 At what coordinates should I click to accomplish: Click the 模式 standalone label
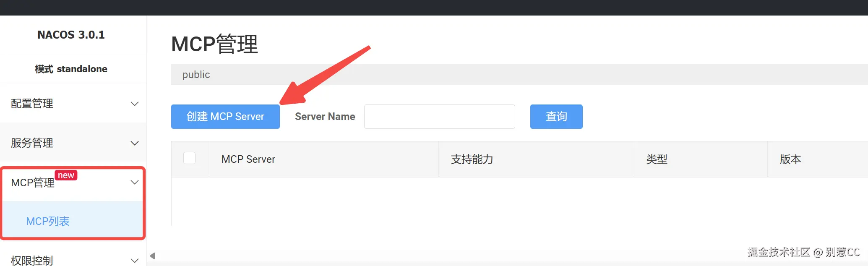coord(71,69)
